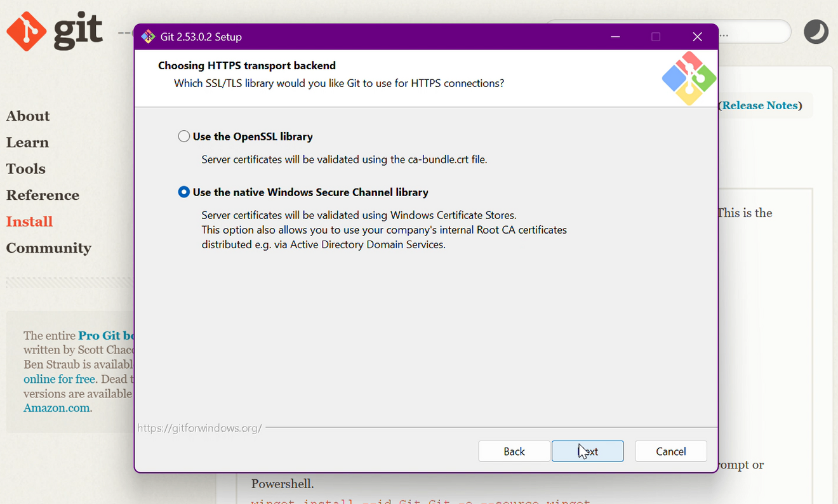Open the Install page on git website
The height and width of the screenshot is (504, 838).
coord(29,222)
